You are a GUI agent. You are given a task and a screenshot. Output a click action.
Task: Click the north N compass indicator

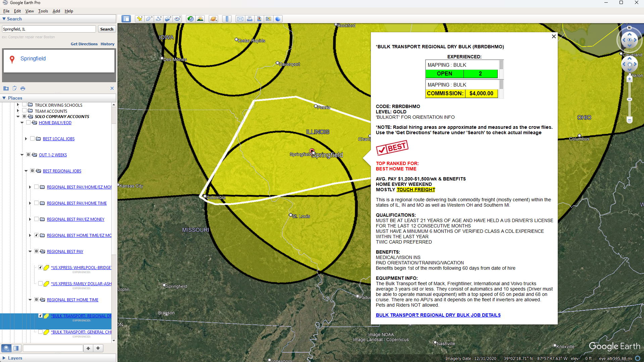[629, 28]
